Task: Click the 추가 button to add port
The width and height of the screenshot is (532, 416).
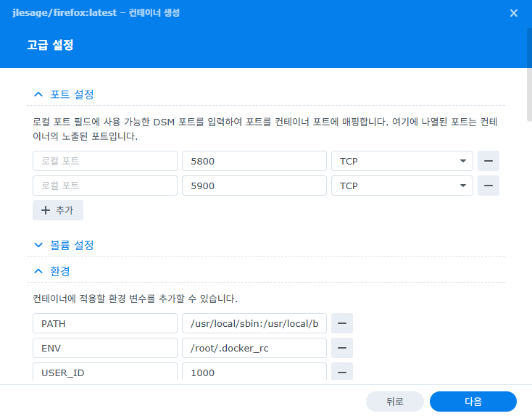Action: 58,210
